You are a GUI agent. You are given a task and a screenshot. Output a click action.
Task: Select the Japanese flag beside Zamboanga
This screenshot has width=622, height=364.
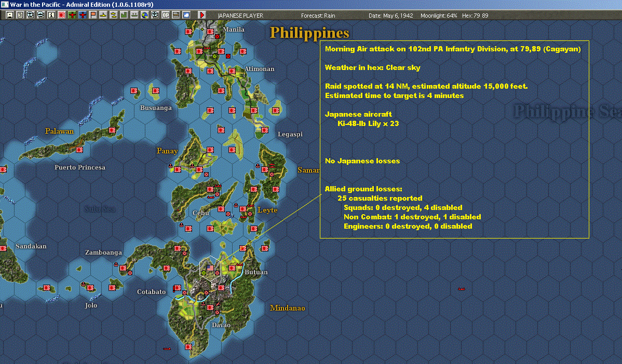point(123,268)
